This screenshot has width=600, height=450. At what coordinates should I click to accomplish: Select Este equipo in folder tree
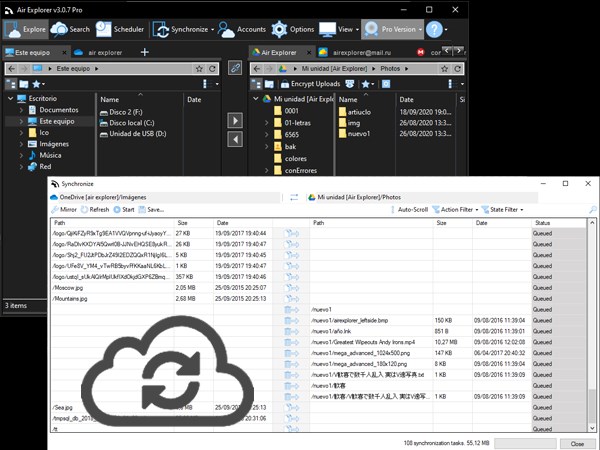coord(57,121)
